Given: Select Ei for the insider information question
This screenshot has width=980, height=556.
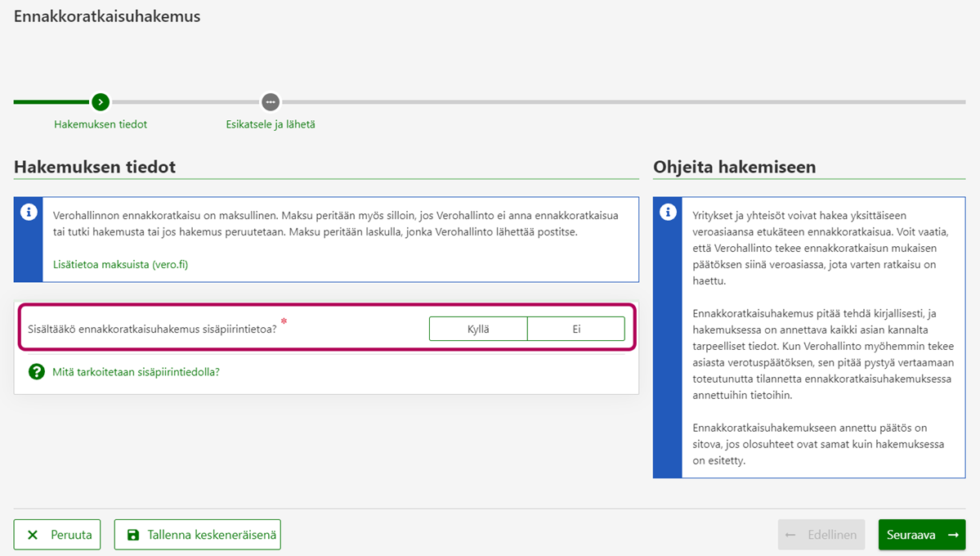Looking at the screenshot, I should tap(576, 329).
